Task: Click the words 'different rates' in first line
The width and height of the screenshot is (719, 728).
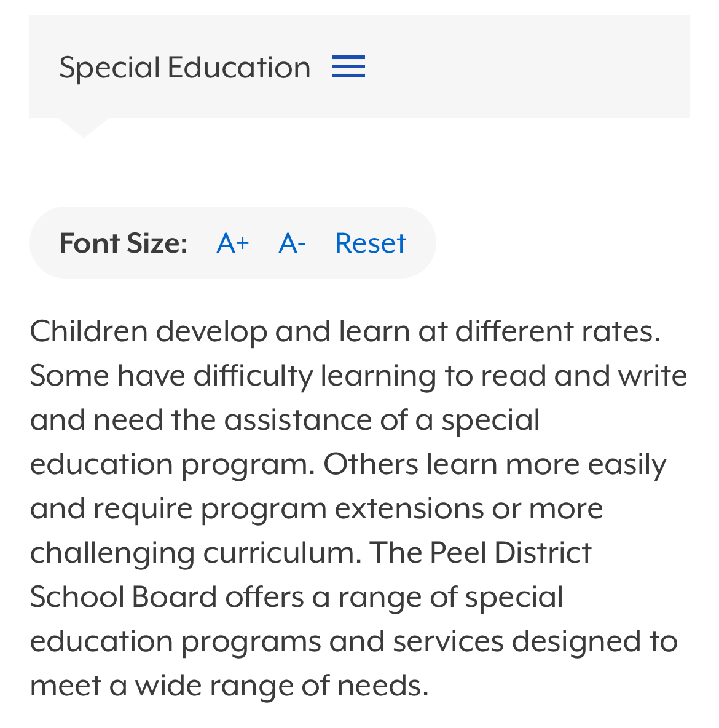Action: click(557, 331)
